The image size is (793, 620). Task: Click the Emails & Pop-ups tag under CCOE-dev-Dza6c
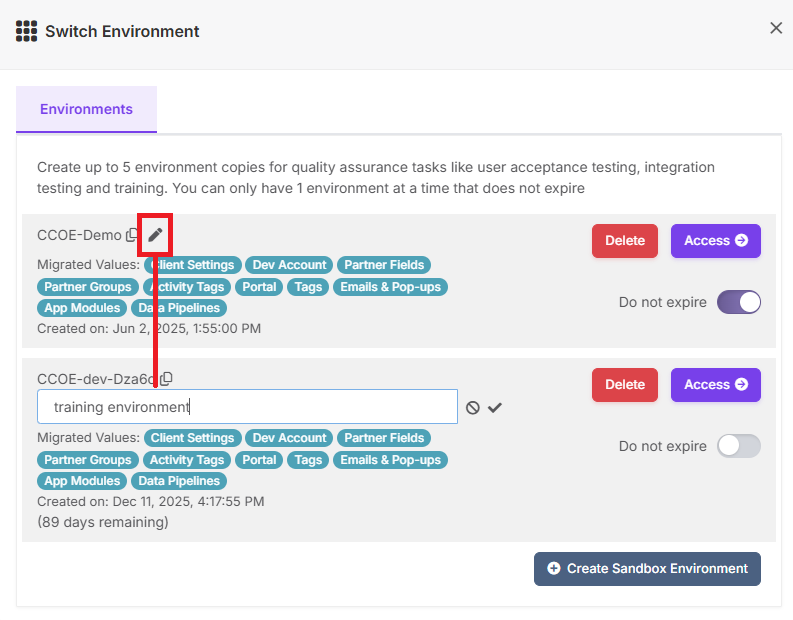(x=390, y=460)
